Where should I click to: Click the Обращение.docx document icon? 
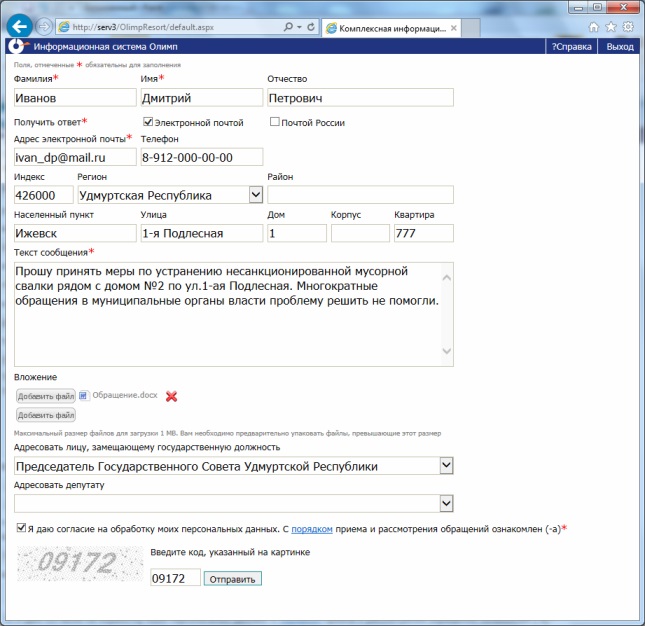[x=84, y=395]
